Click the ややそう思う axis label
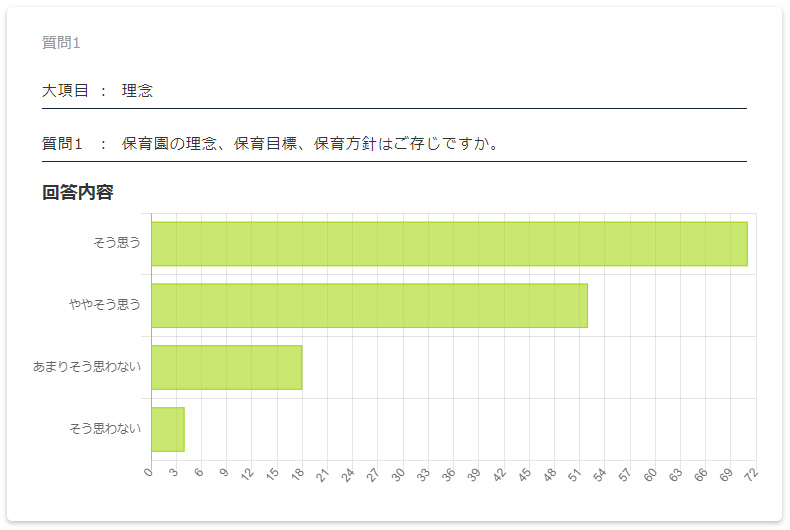Viewport: 790px width, 530px height. coord(105,304)
